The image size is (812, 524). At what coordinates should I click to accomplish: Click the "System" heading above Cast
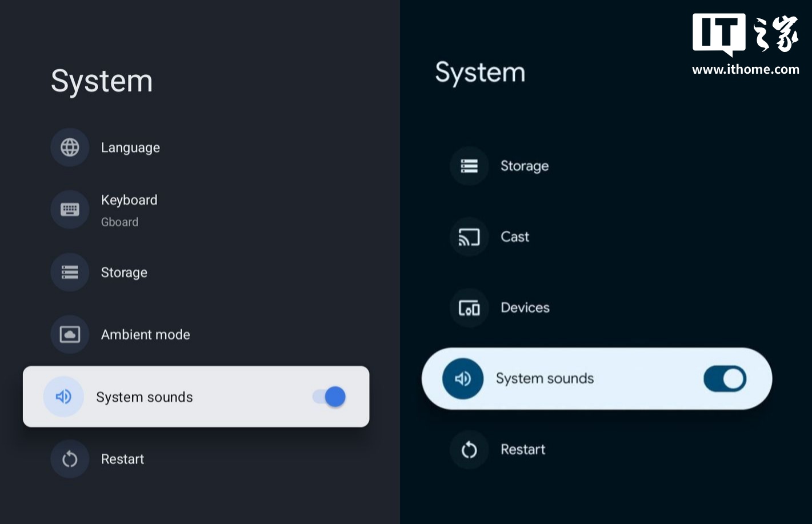(x=480, y=73)
